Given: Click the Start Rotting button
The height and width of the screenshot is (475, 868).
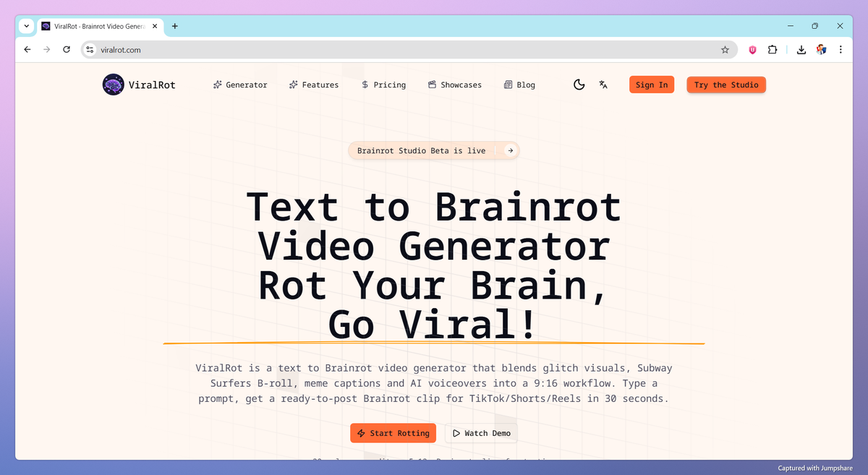Looking at the screenshot, I should tap(393, 433).
